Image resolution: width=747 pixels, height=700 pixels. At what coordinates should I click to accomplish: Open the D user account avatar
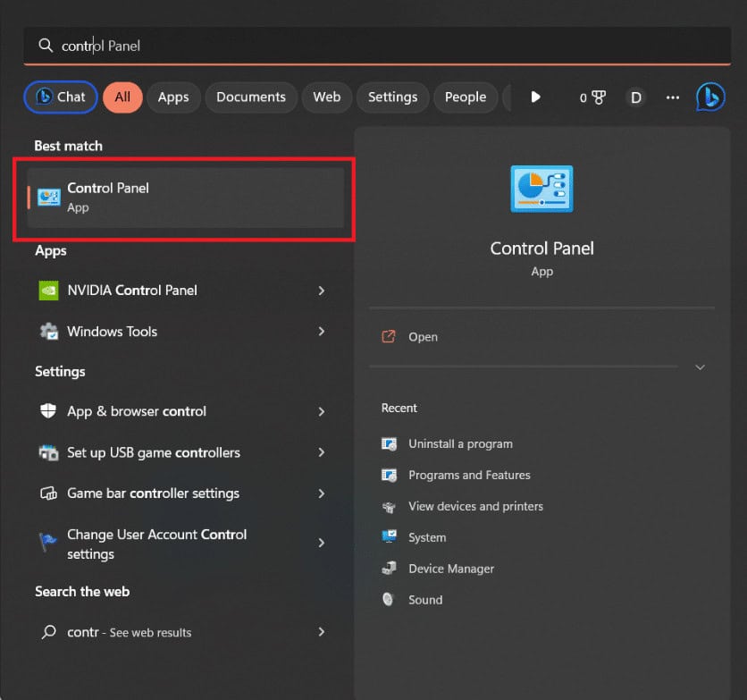[635, 97]
